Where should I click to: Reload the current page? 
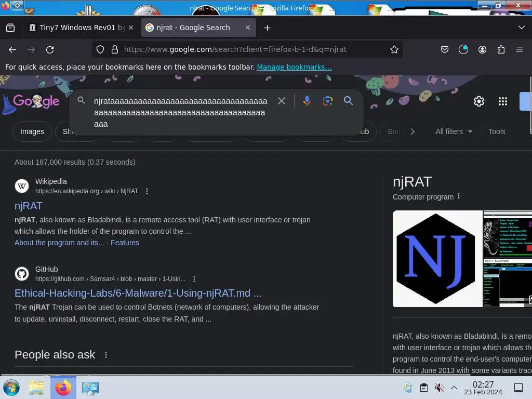pos(50,49)
